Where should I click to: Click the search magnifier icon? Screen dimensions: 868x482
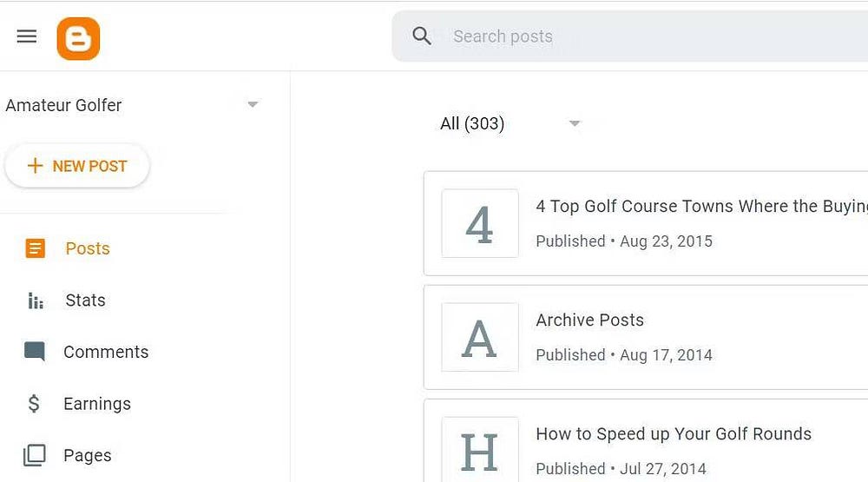422,36
